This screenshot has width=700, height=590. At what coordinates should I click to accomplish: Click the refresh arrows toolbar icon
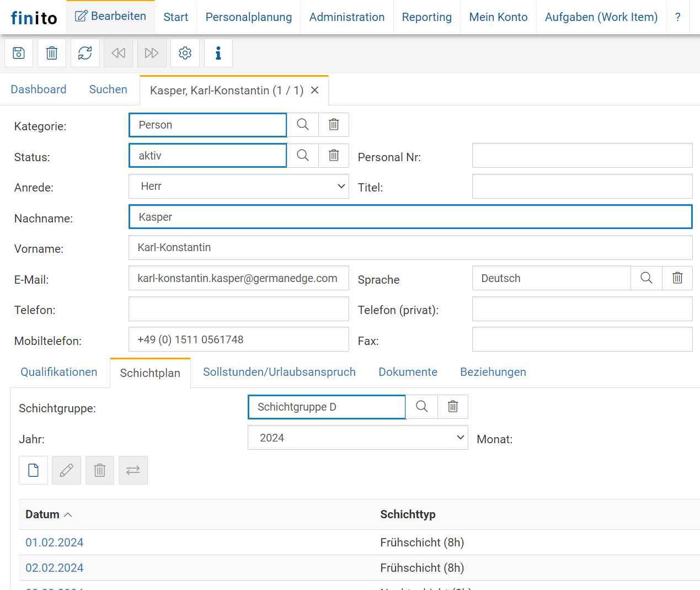(85, 53)
